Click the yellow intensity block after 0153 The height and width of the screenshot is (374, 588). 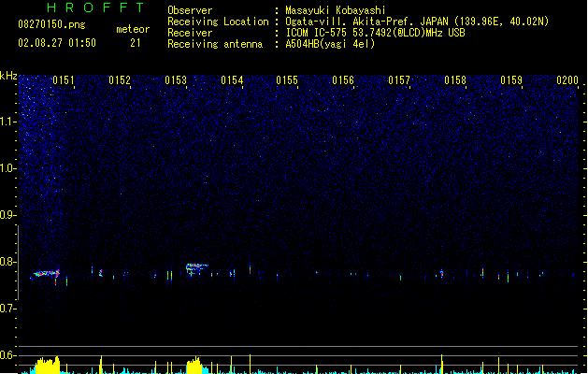click(x=194, y=366)
